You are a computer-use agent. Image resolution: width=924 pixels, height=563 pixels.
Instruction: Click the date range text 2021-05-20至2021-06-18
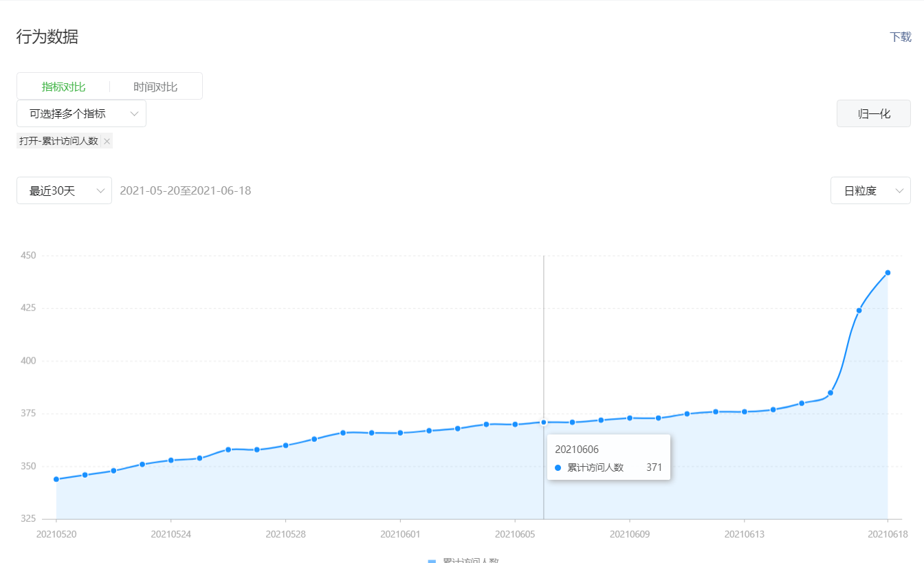[186, 190]
